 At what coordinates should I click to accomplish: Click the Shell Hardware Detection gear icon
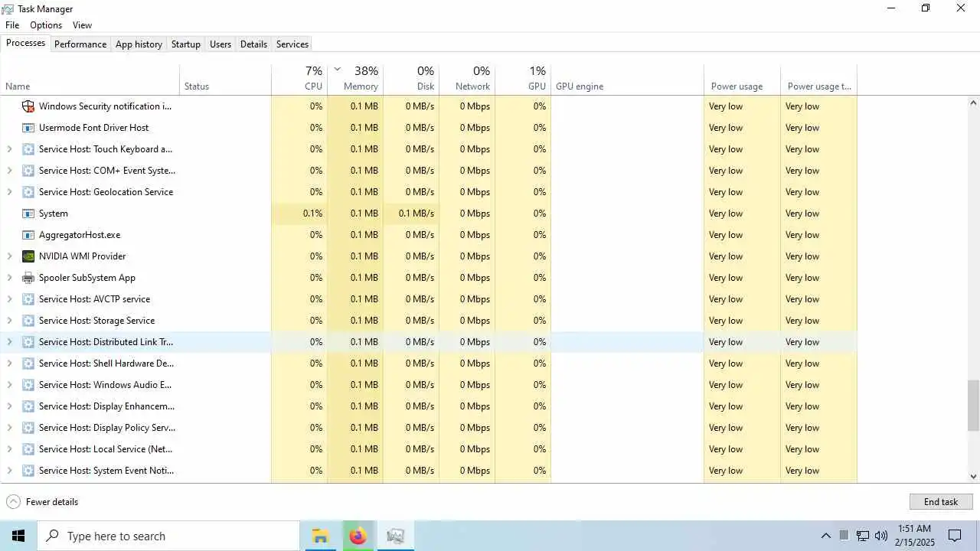point(28,364)
